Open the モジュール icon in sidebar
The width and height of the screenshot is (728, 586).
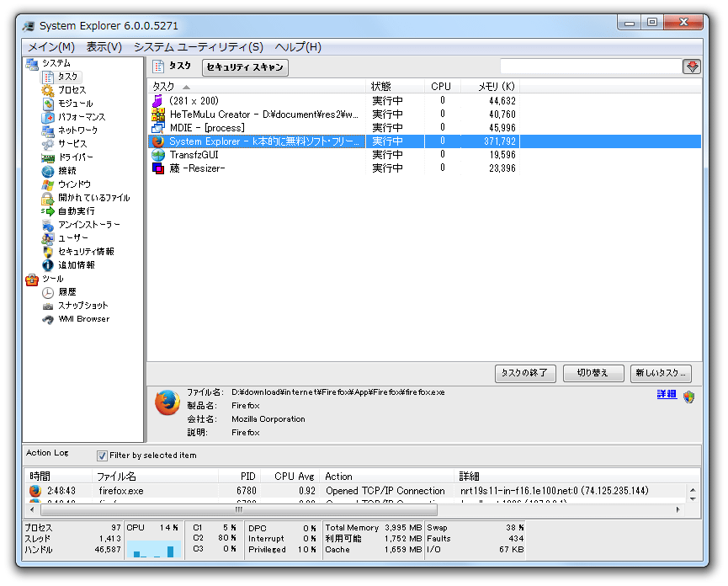point(48,104)
